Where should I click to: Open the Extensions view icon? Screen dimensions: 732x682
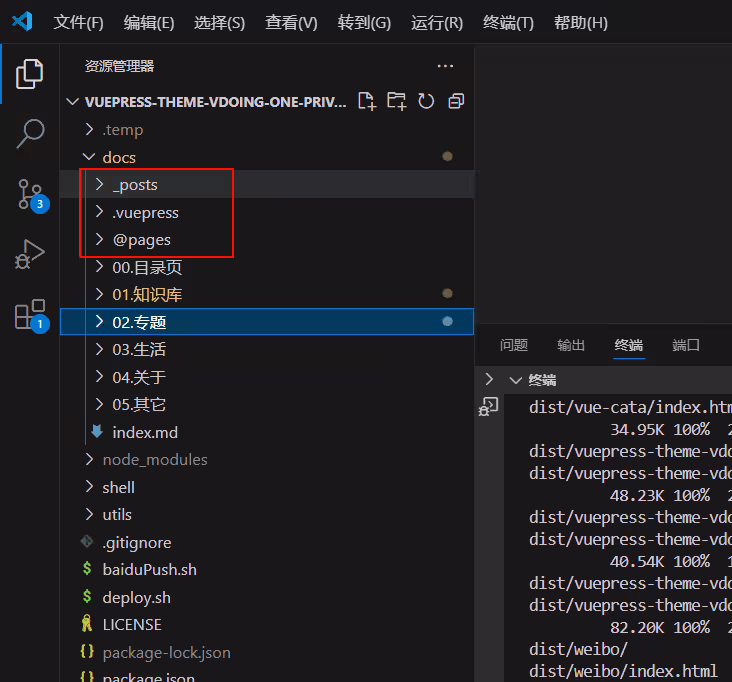tap(31, 316)
